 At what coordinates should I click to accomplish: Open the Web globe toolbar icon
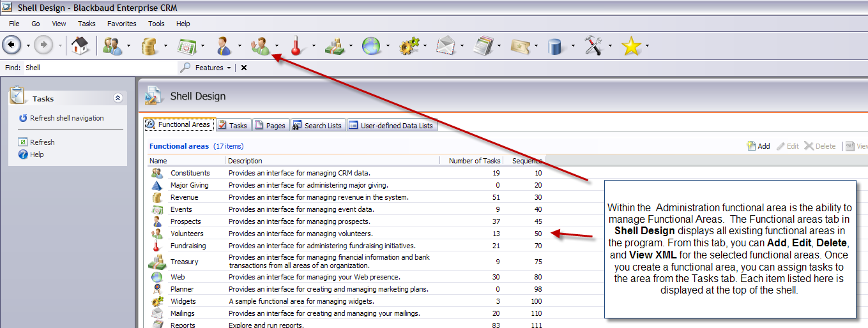(x=371, y=45)
